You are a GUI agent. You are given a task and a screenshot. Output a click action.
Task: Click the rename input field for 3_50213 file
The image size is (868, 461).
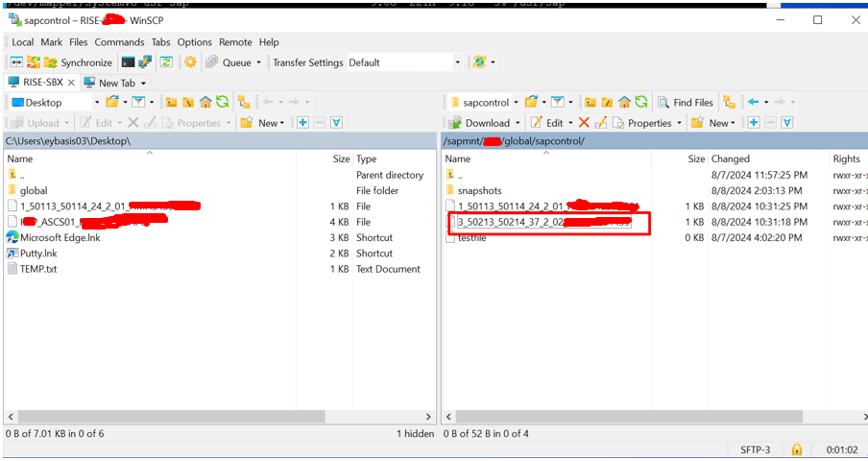(x=544, y=222)
